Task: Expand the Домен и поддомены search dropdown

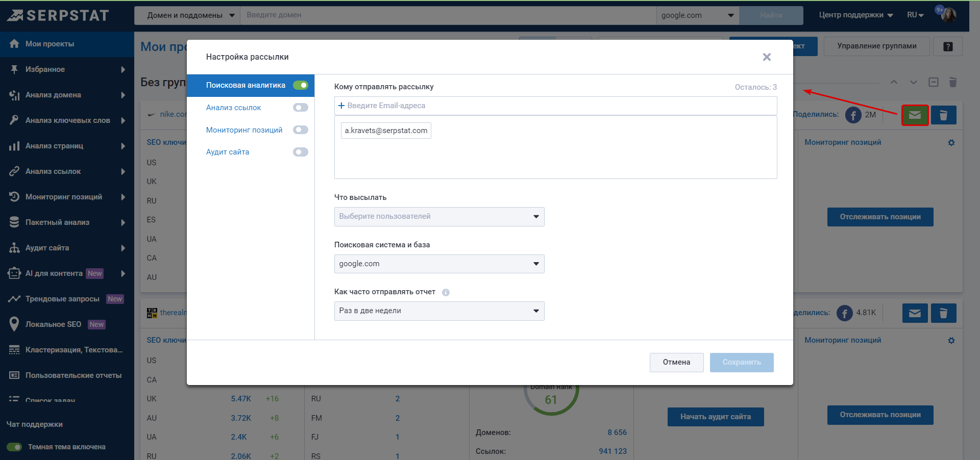Action: [186, 15]
